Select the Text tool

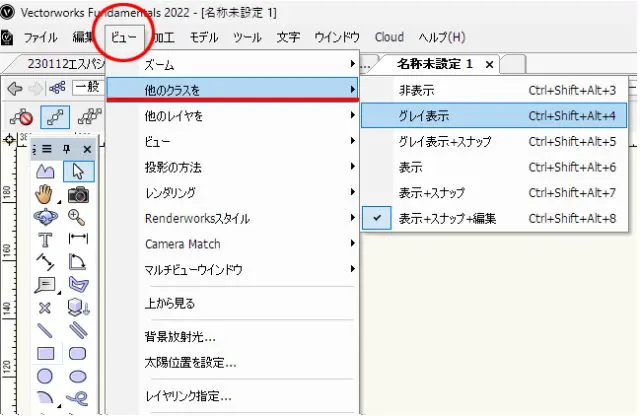tap(45, 238)
